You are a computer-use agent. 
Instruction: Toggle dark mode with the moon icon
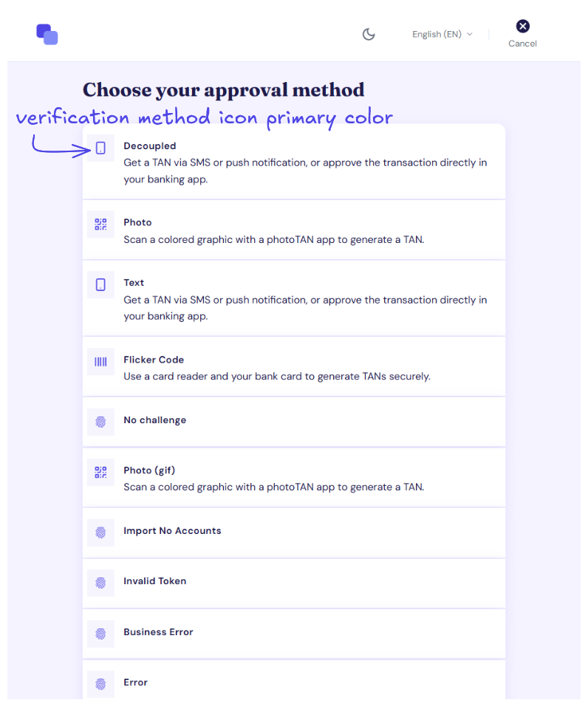pos(369,34)
